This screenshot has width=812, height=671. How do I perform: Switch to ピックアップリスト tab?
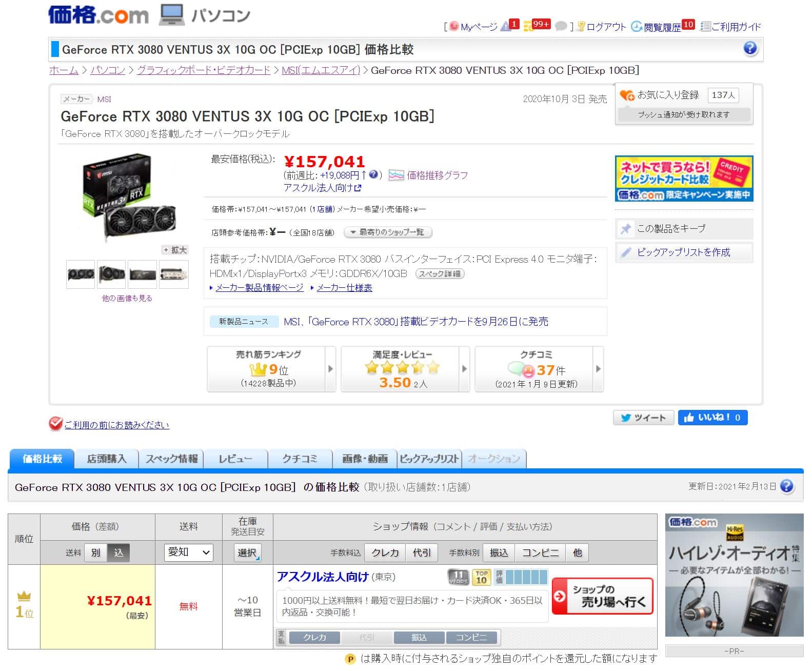click(x=430, y=459)
